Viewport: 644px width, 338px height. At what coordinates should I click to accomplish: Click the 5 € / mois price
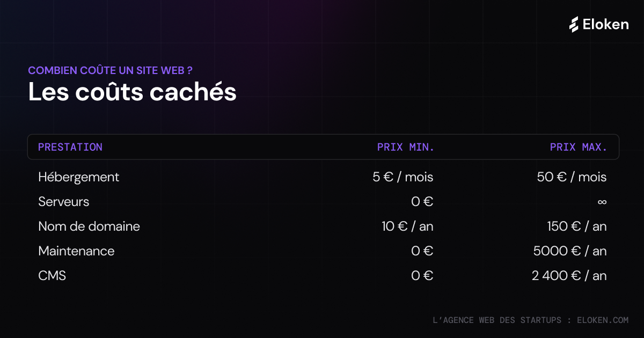pyautogui.click(x=402, y=177)
